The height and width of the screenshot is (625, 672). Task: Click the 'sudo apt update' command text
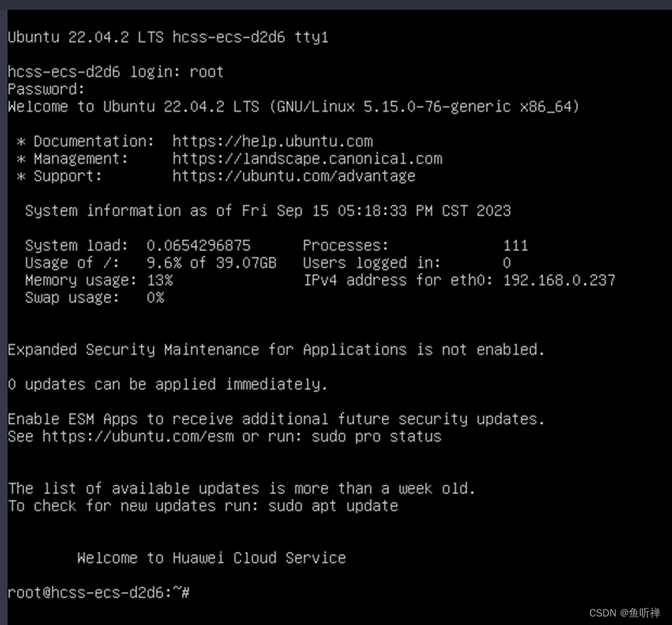333,506
